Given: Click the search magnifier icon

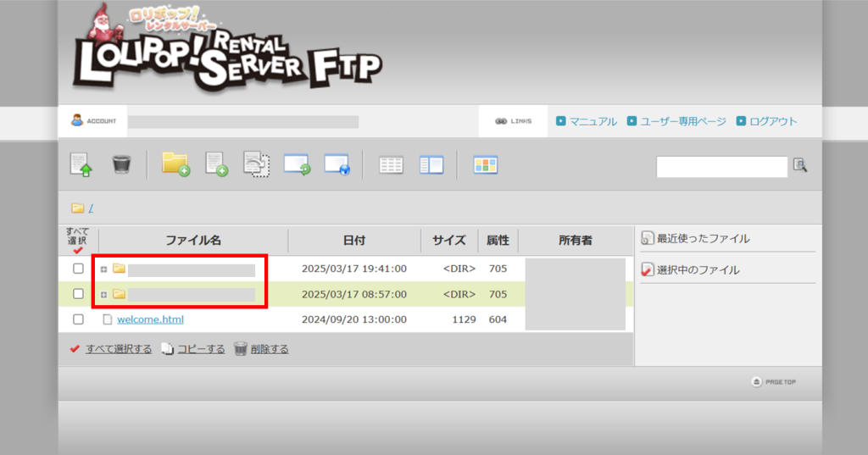Looking at the screenshot, I should point(800,165).
